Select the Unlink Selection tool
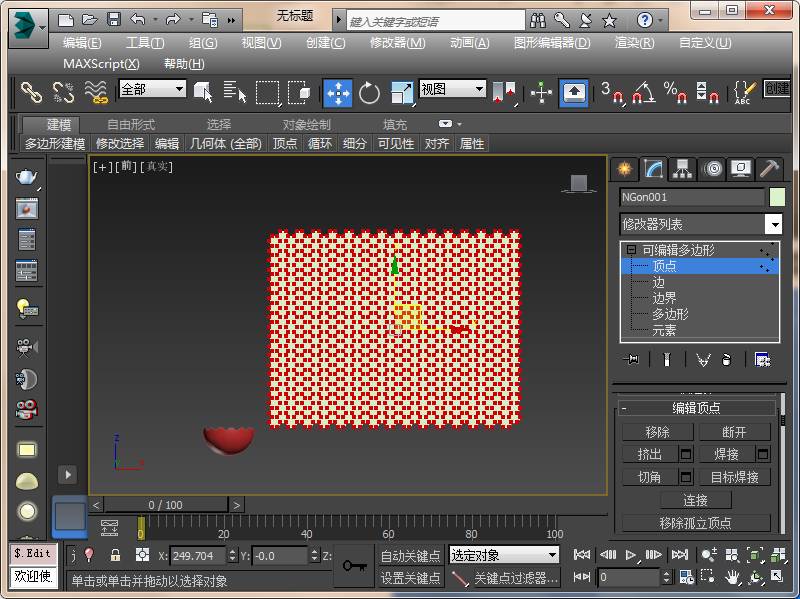 coord(63,92)
